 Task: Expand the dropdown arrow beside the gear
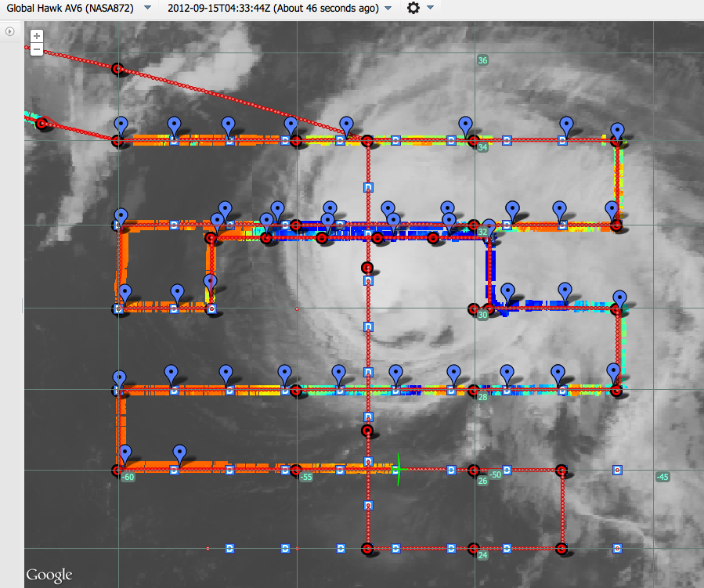tap(431, 9)
